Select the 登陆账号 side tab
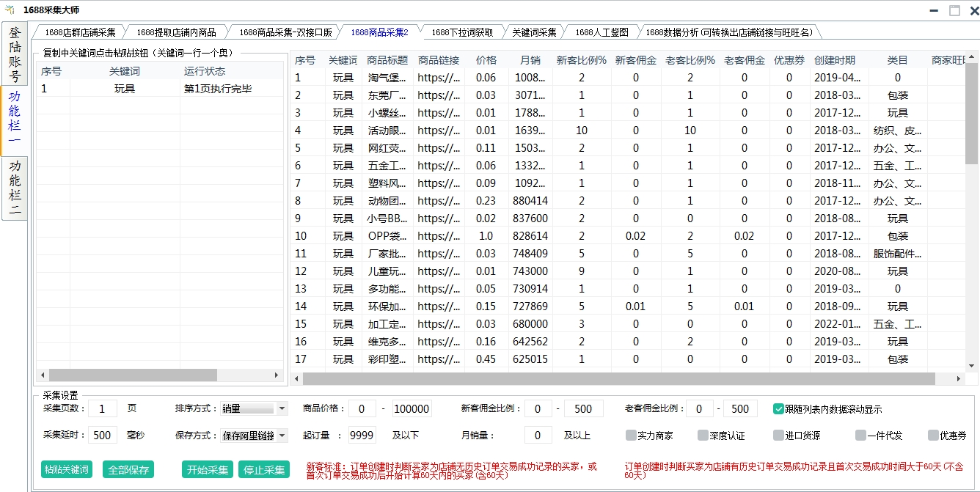Viewport: 980px width, 492px height. click(15, 54)
